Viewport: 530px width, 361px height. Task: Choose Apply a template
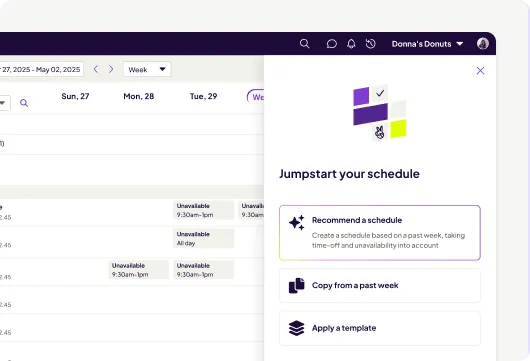(380, 328)
